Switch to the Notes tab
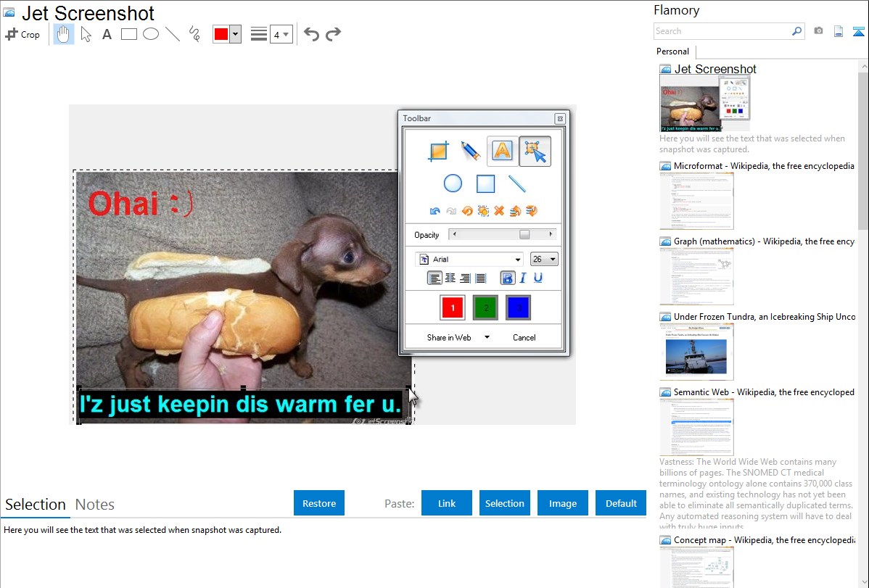The width and height of the screenshot is (869, 588). (x=95, y=505)
